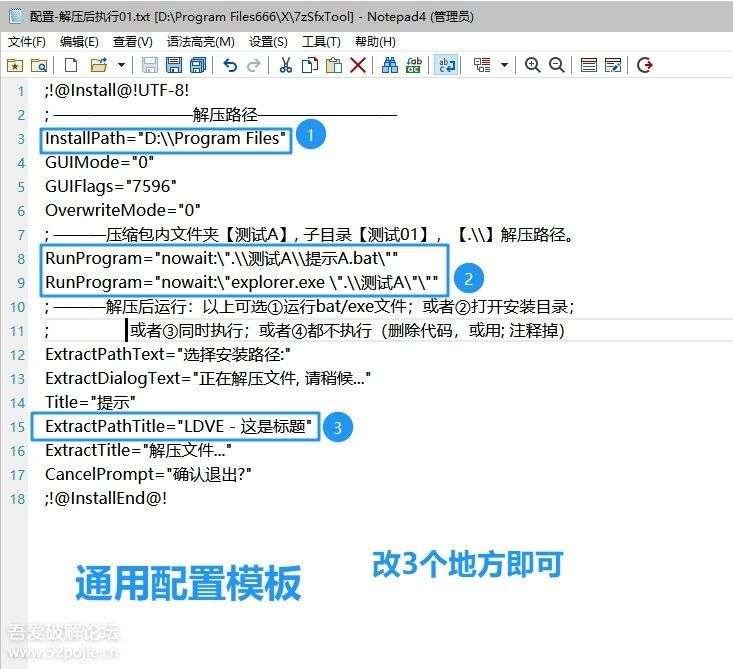733x669 pixels.
Task: Toggle word wrap toolbar button
Action: 446,65
